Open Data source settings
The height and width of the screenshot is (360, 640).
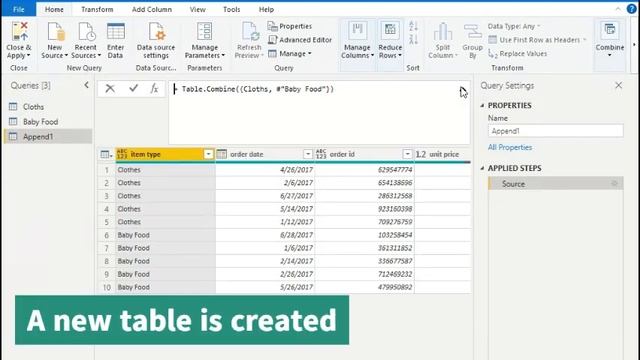pos(156,31)
